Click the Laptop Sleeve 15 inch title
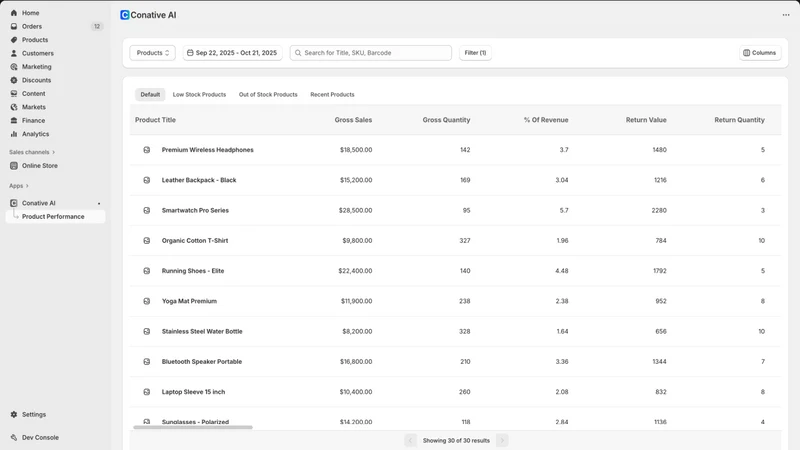This screenshot has width=800, height=450. pyautogui.click(x=193, y=392)
